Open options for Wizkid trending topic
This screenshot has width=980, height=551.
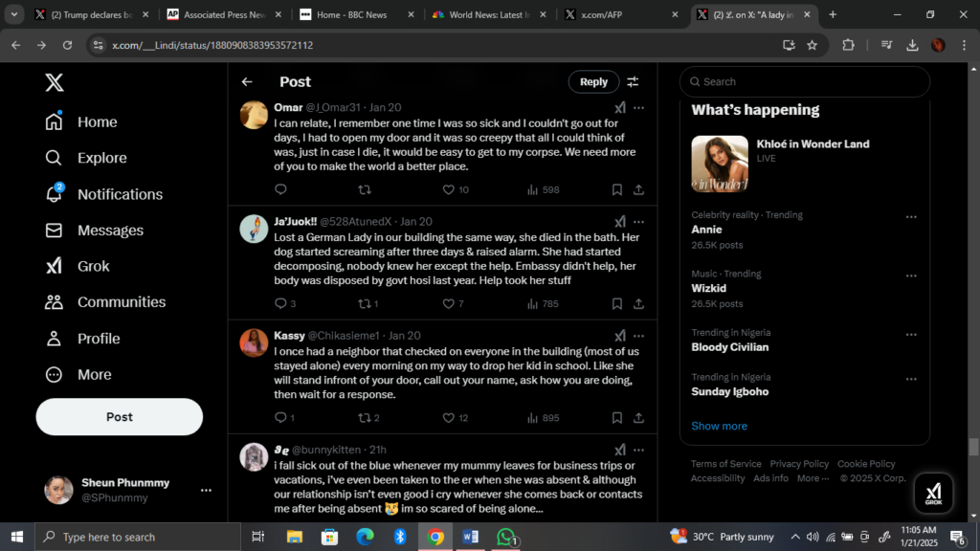[x=911, y=275]
